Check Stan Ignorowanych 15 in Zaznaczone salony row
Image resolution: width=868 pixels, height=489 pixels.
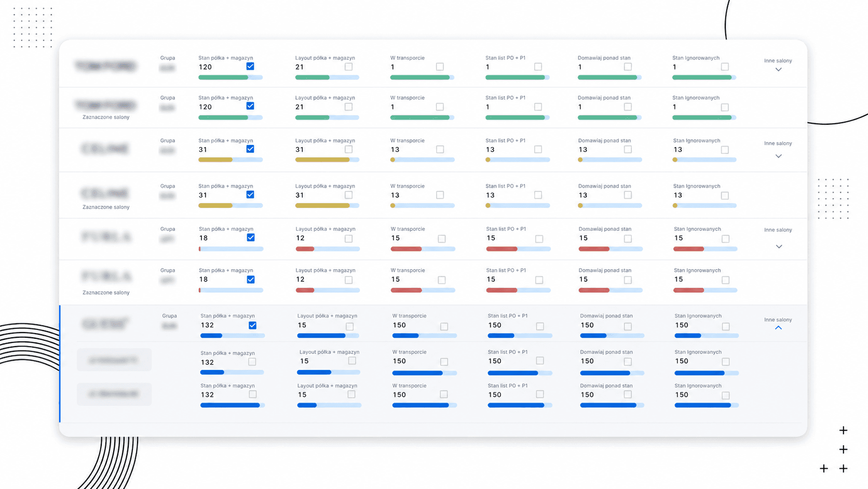(x=725, y=280)
